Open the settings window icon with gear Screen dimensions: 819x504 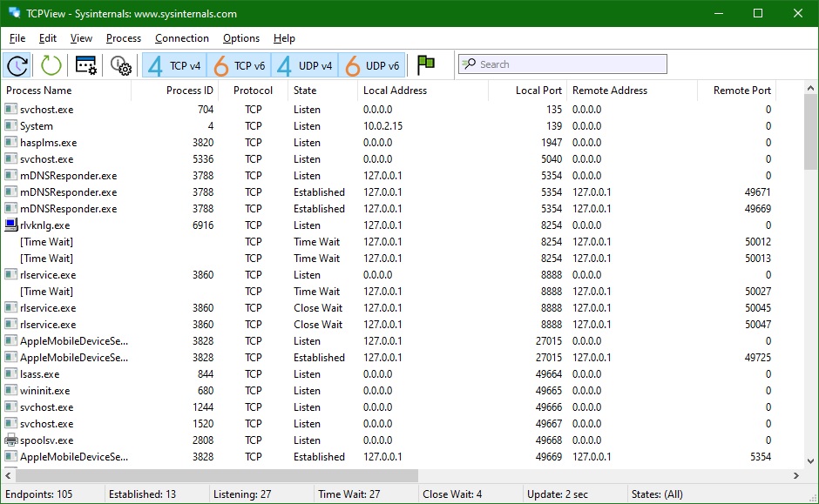point(86,65)
